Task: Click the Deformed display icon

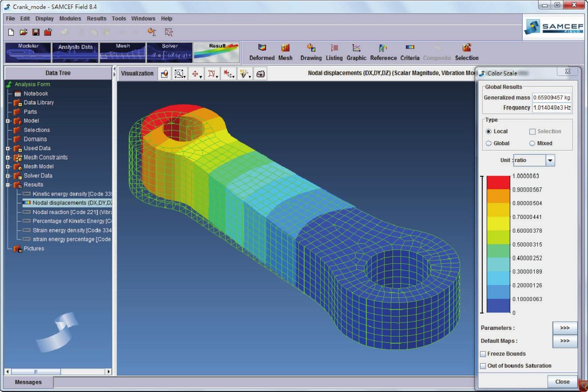Action: (262, 48)
